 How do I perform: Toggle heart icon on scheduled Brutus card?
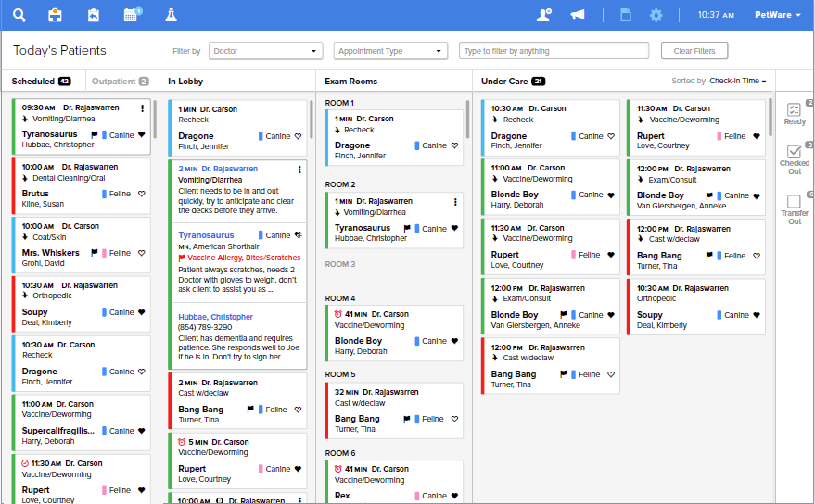pyautogui.click(x=141, y=194)
